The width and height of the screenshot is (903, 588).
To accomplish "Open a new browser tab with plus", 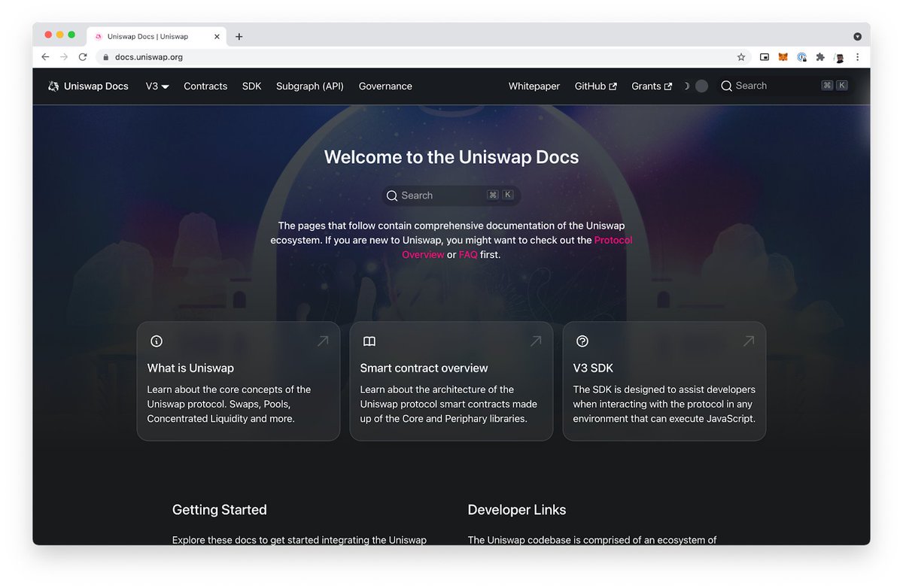I will [x=239, y=36].
